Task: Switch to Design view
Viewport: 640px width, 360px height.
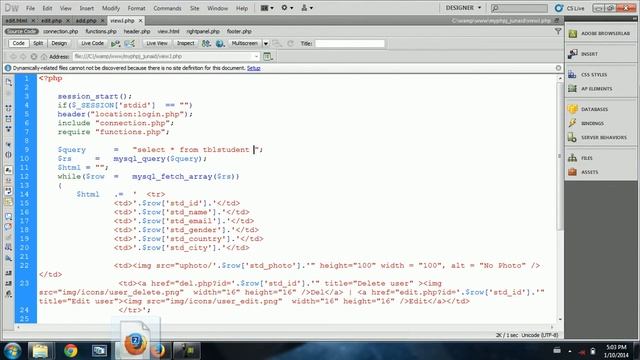Action: pyautogui.click(x=59, y=43)
